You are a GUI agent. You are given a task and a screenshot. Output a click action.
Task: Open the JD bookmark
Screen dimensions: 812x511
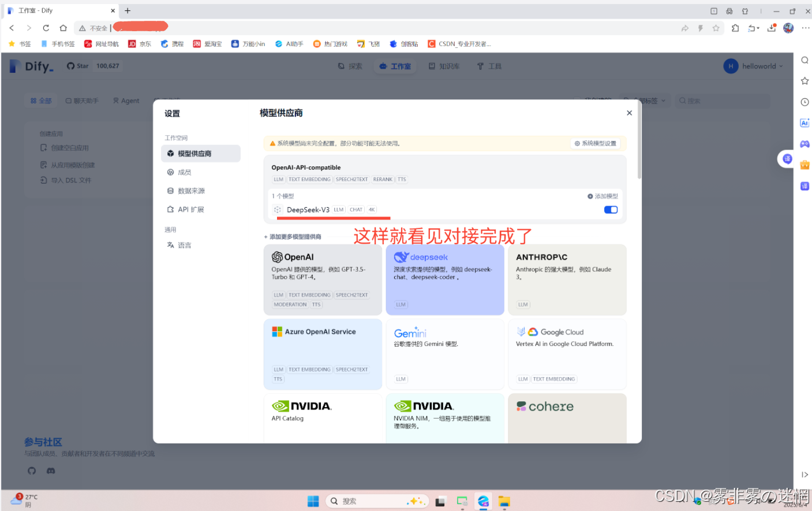coord(140,44)
